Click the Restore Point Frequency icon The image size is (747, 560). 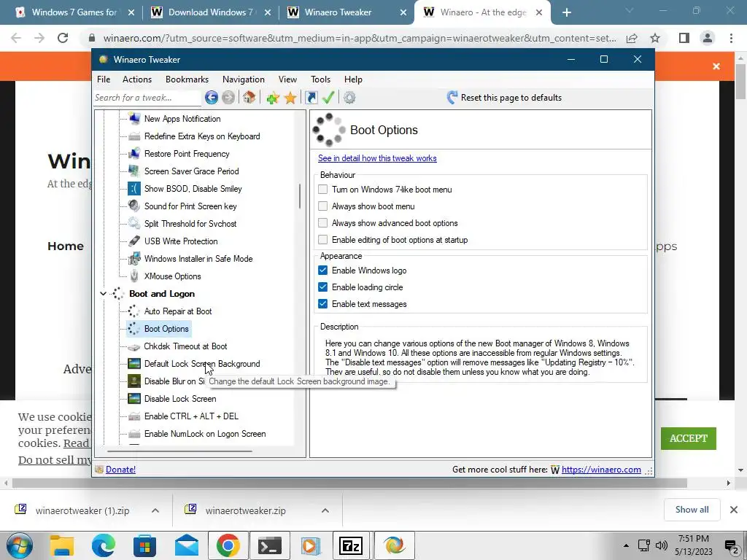coord(134,154)
